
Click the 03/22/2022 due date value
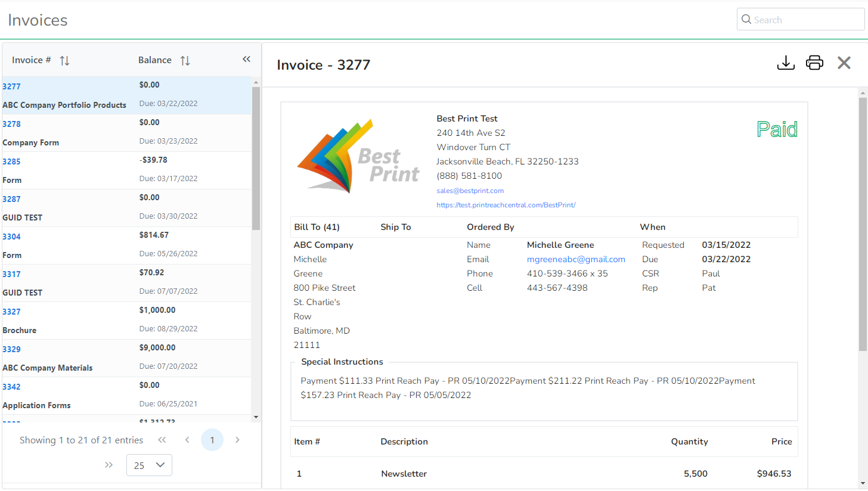[726, 259]
